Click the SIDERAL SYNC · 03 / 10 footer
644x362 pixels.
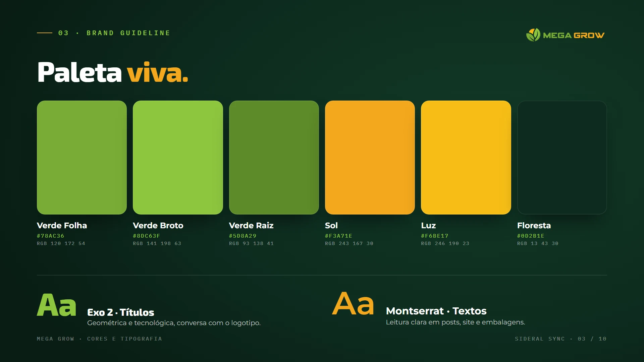point(561,339)
